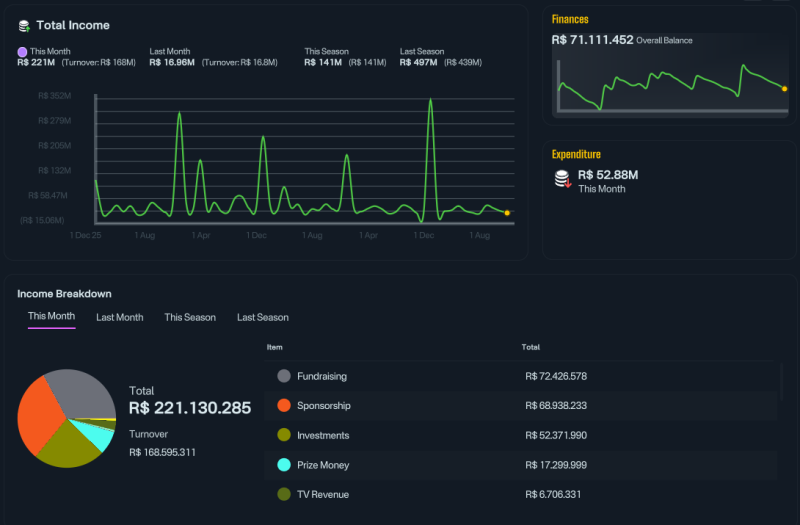Click the olive Investments color swatch
Screen dimensions: 800x525
point(284,435)
